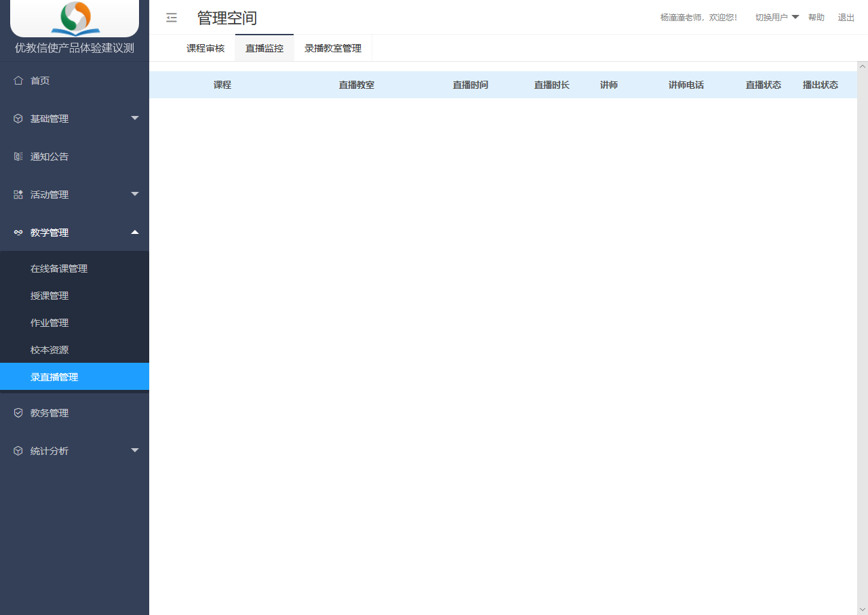The height and width of the screenshot is (615, 868).
Task: Click the cube icon beside 基础管理
Action: [x=18, y=119]
